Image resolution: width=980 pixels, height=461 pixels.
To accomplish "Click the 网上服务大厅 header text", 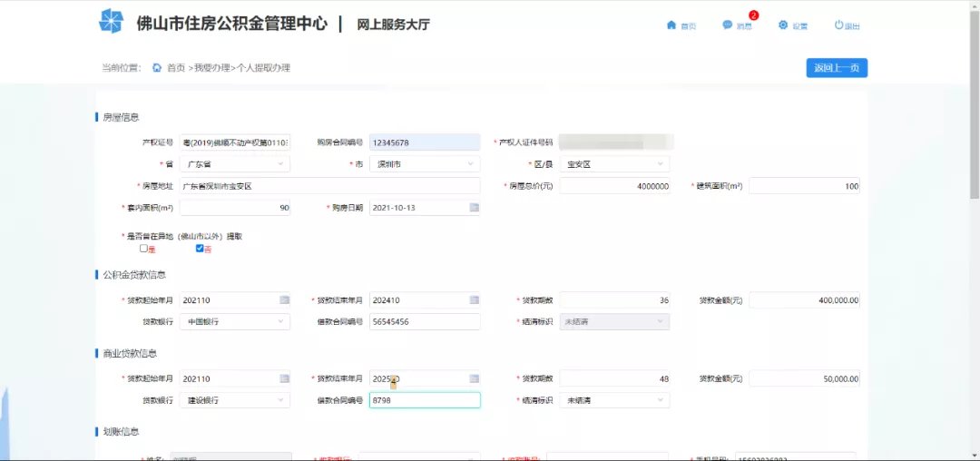I will point(393,25).
